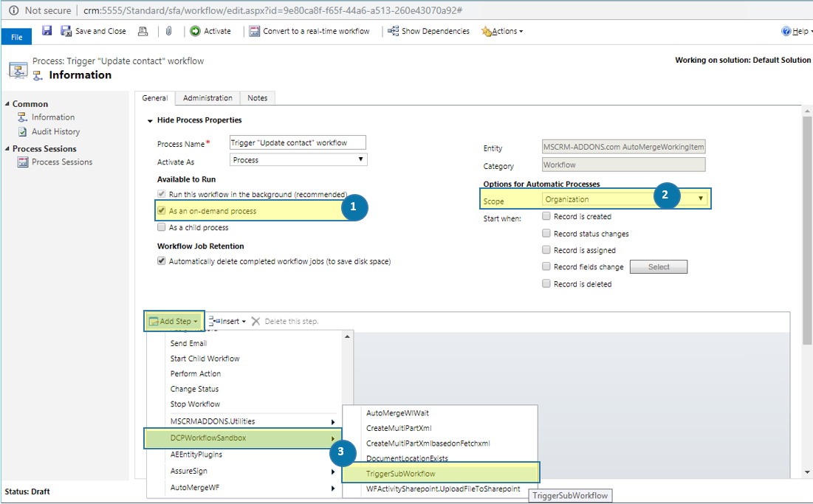Choose WFActivitySharepoint.UploadFileToSharepoint option

pos(443,489)
